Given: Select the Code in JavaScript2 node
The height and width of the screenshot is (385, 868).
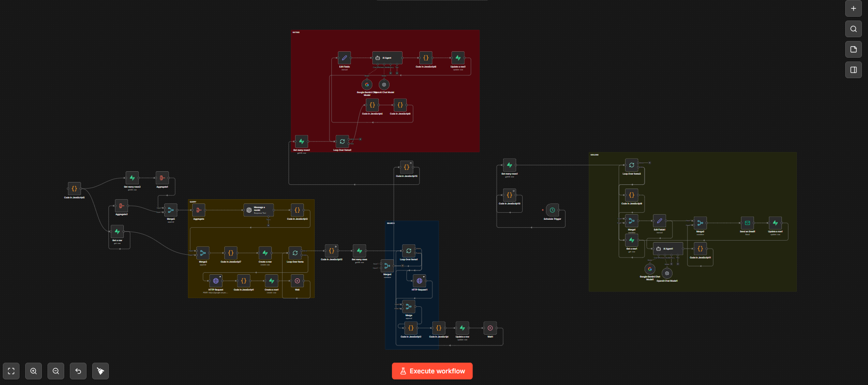Looking at the screenshot, I should coord(411,328).
